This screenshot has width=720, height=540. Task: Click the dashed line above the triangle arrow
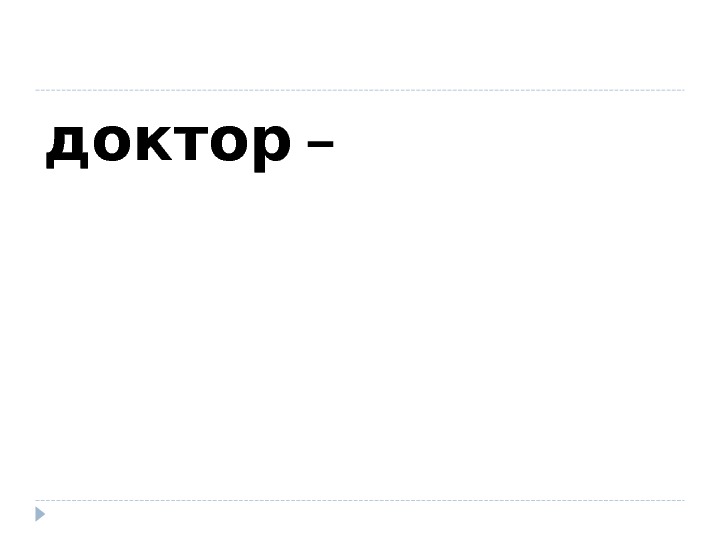pos(360,501)
